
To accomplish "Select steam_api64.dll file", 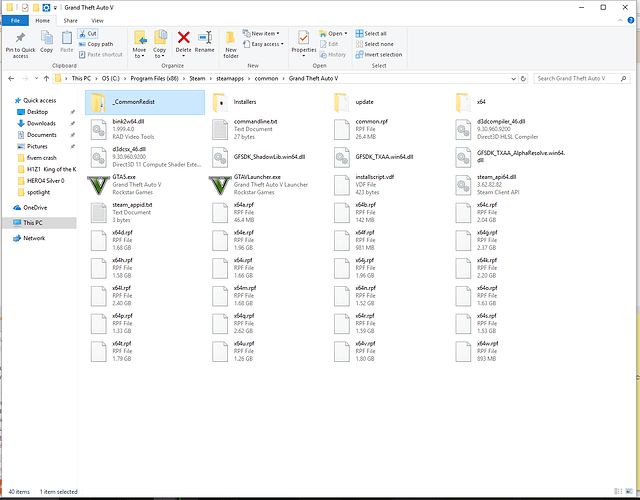I will pos(488,184).
